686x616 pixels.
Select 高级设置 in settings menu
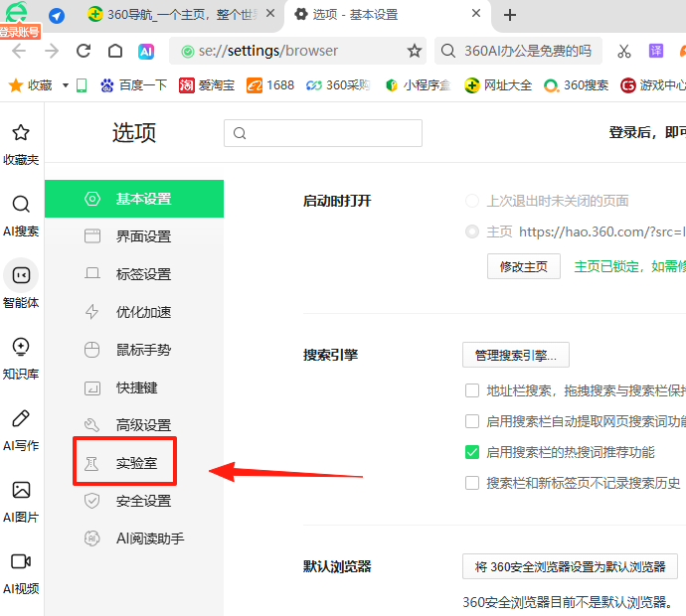(134, 425)
